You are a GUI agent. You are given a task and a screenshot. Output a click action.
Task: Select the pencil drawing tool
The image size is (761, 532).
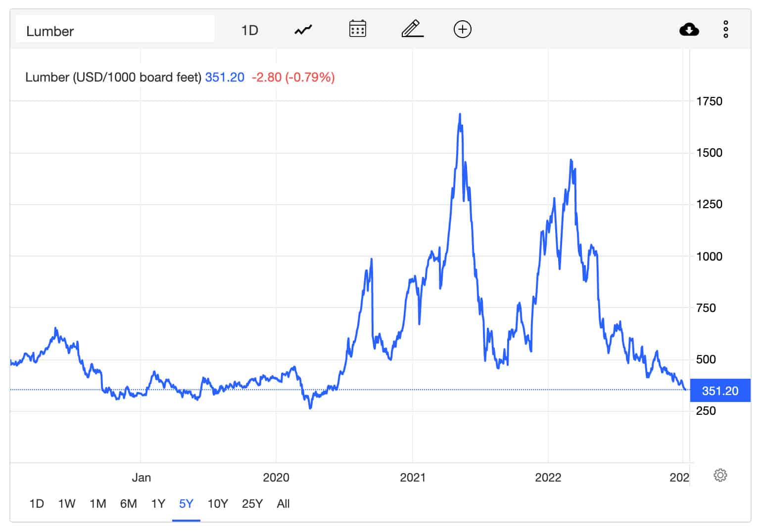coord(412,29)
